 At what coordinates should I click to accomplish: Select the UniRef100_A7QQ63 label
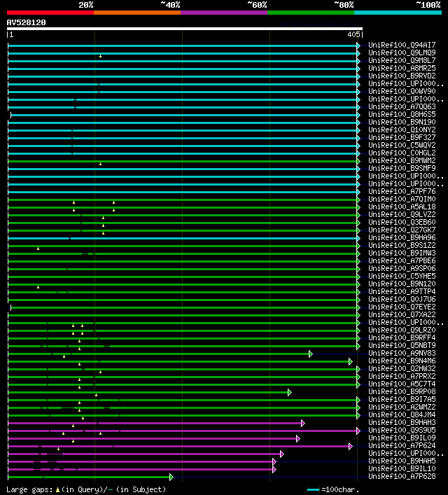coord(402,106)
